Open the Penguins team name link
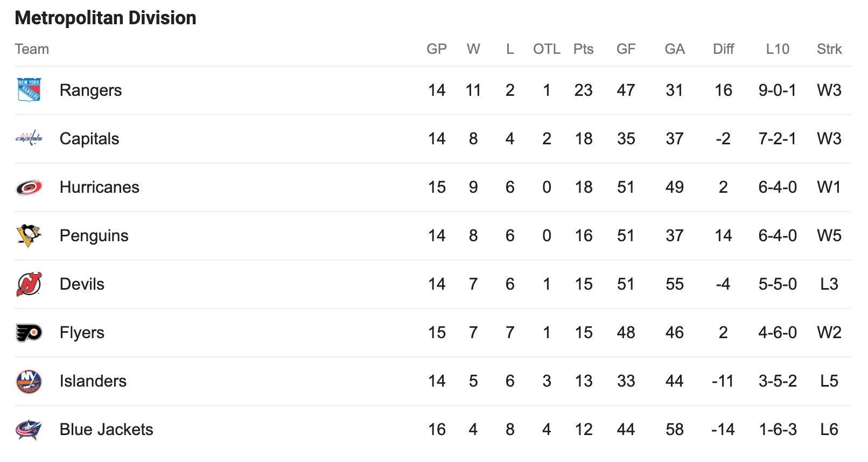Viewport: 868px width, 462px height. pyautogui.click(x=94, y=236)
